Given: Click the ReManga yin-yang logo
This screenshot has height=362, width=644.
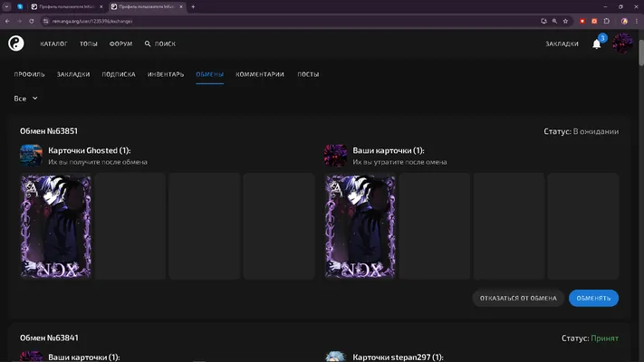Looking at the screenshot, I should click(16, 43).
